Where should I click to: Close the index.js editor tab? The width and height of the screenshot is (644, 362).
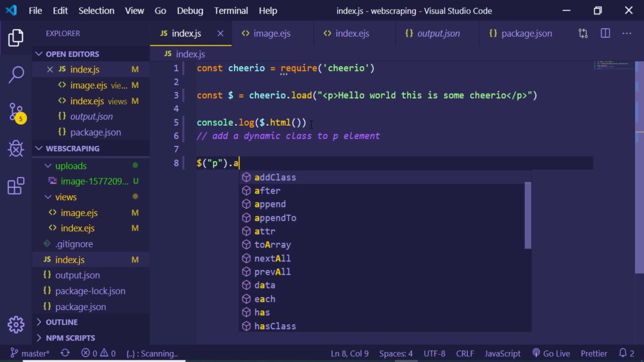tap(220, 33)
